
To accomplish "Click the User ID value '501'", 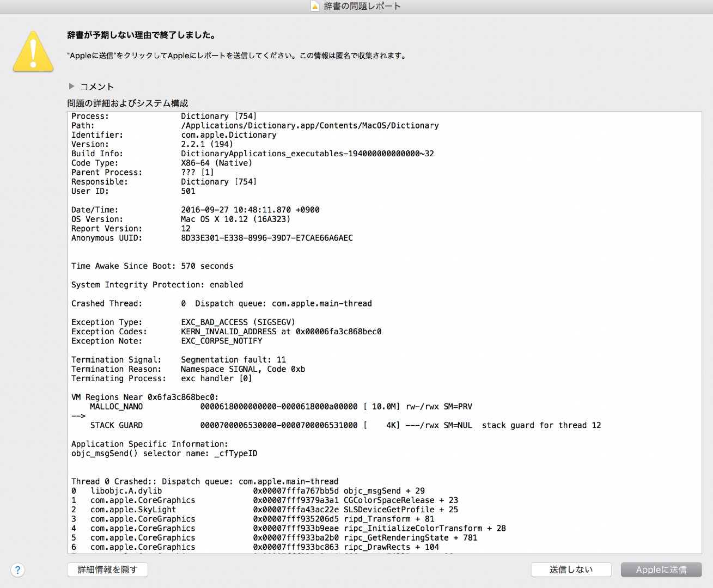I will pos(188,191).
